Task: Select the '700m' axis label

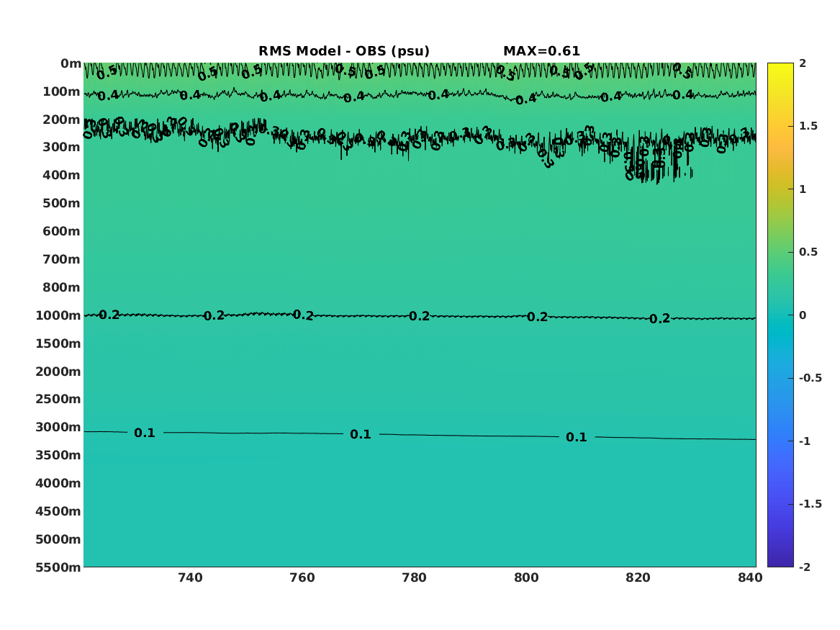Action: tap(61, 259)
